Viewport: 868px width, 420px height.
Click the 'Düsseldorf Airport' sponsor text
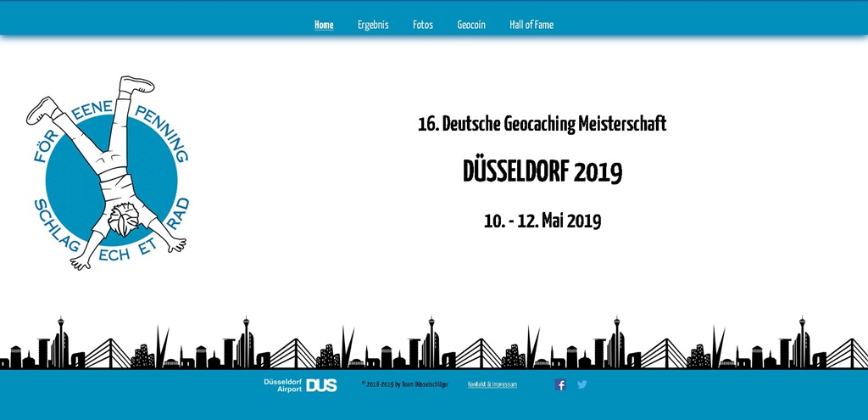[282, 385]
